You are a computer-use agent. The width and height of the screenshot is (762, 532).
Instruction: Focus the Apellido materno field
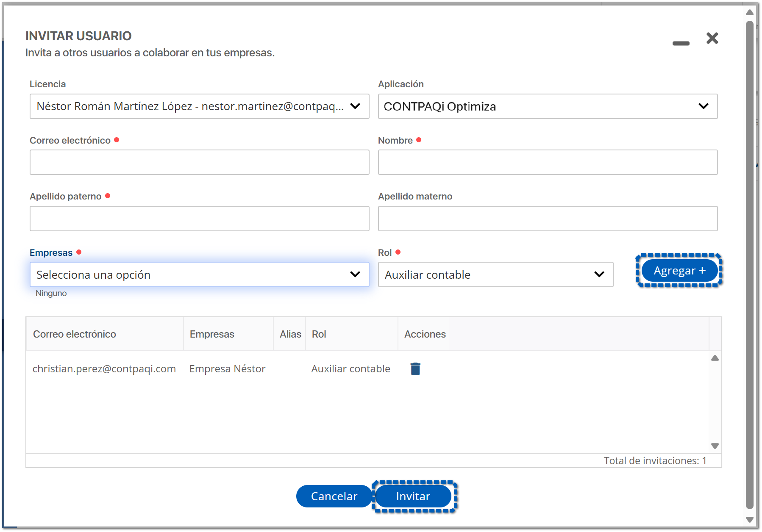click(547, 219)
